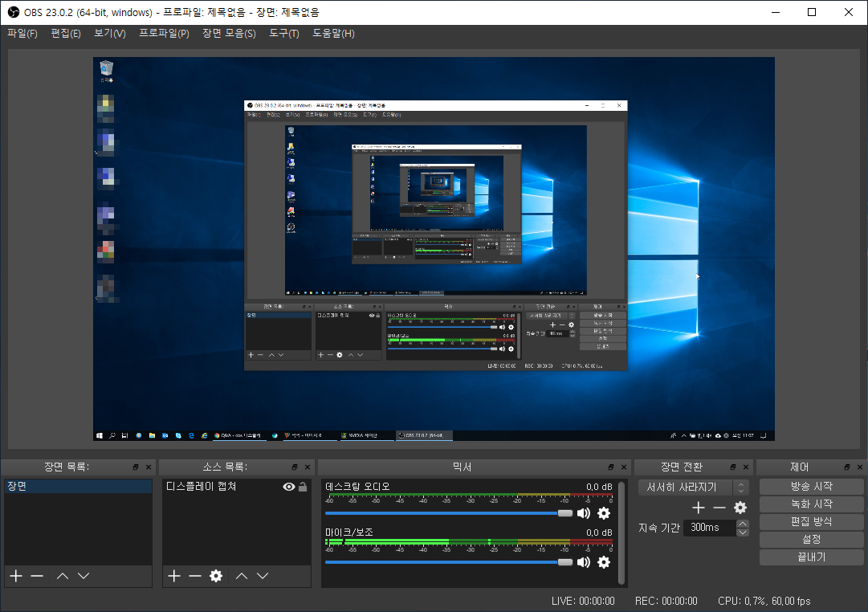Click the LIVE: 00:00:00 status text
868x612 pixels.
(583, 601)
